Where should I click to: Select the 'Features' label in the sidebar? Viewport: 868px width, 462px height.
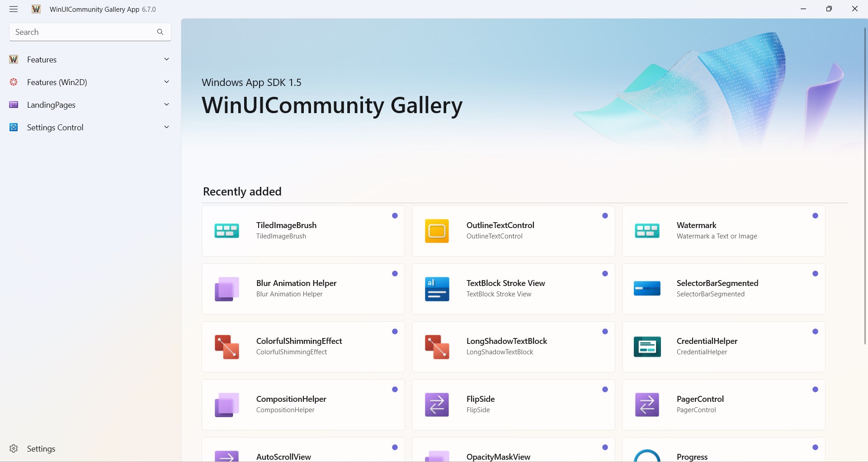coord(42,60)
